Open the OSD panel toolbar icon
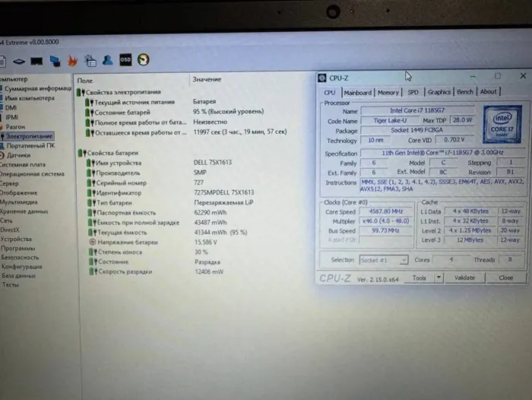This screenshot has height=400, width=532. (x=125, y=59)
